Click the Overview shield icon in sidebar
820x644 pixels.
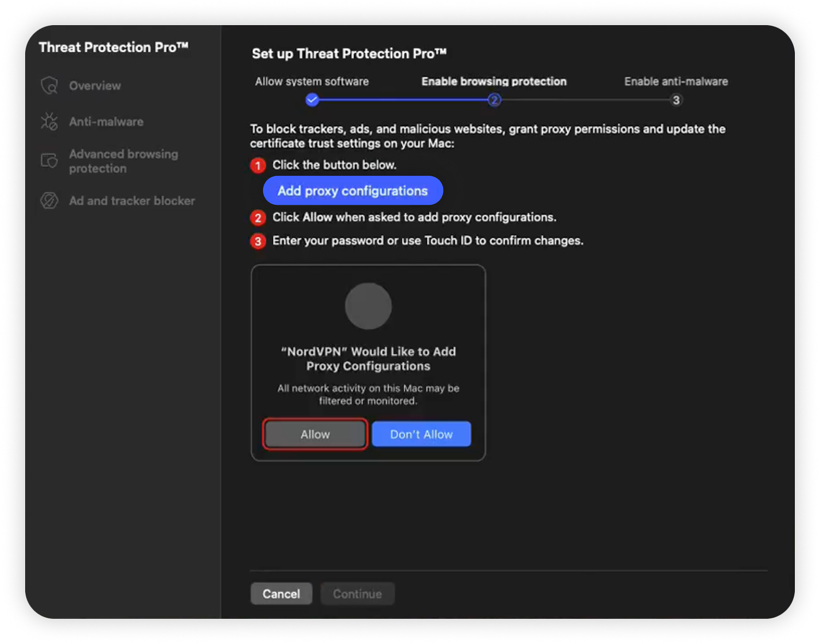(x=49, y=86)
